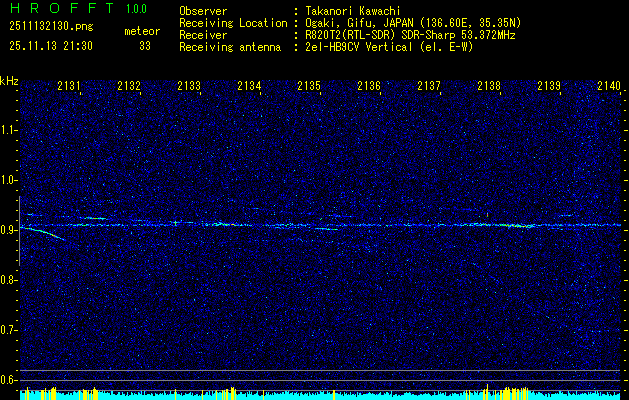Click the red dot echo above 2138
Viewport: 629px width, 400px height.
pyautogui.click(x=487, y=215)
